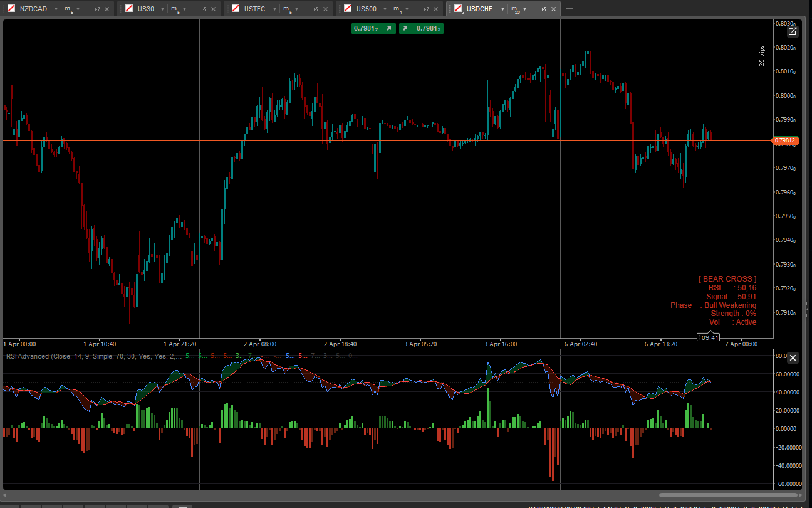Click the orange 0.79812 price axis label

785,141
